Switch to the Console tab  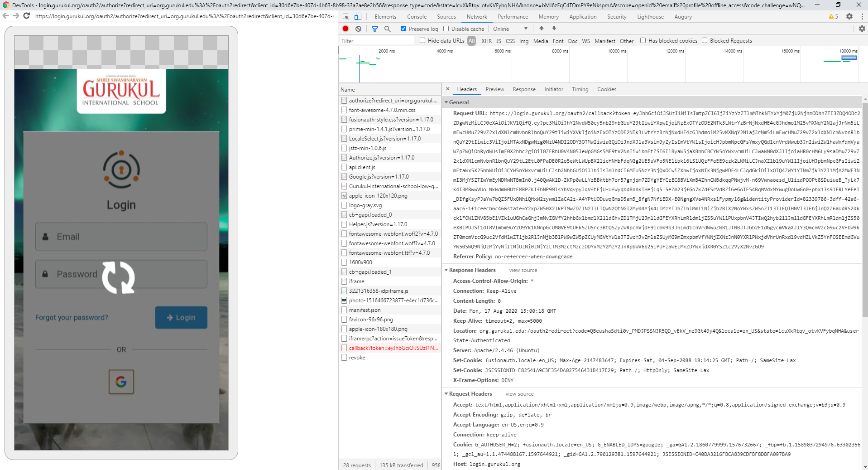click(417, 17)
